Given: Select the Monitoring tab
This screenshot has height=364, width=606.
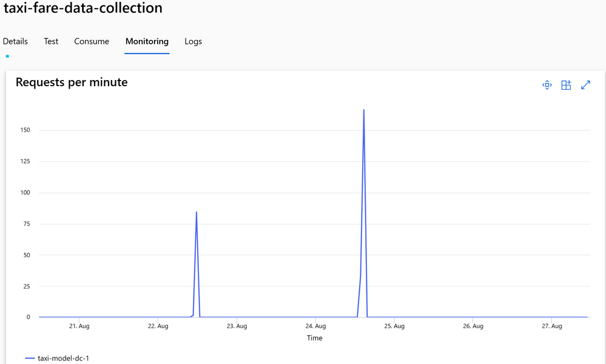Looking at the screenshot, I should (147, 41).
